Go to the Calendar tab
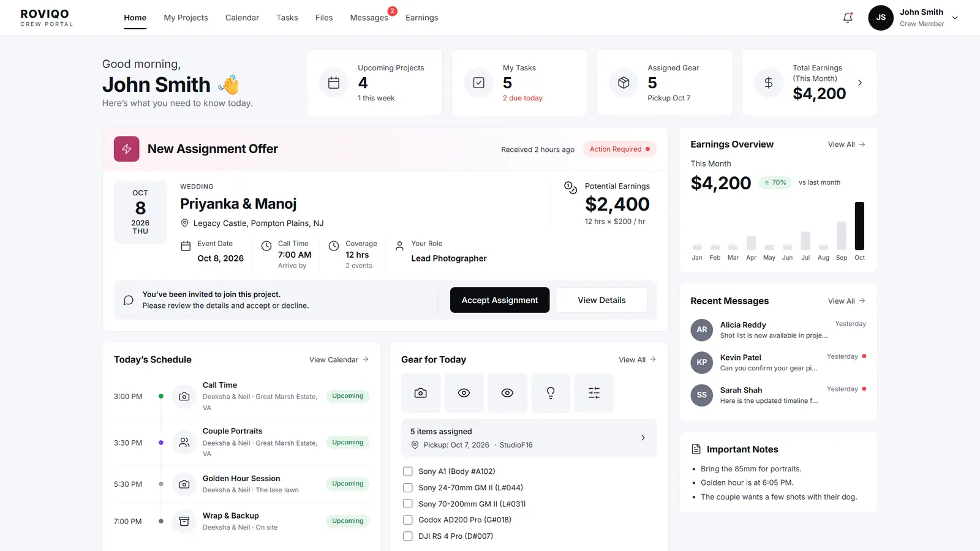The image size is (980, 551). coord(242,18)
